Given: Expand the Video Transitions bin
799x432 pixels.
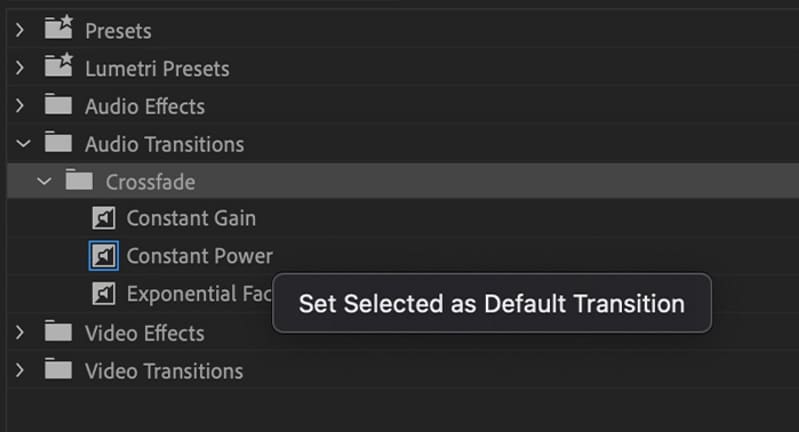Looking at the screenshot, I should click(21, 371).
